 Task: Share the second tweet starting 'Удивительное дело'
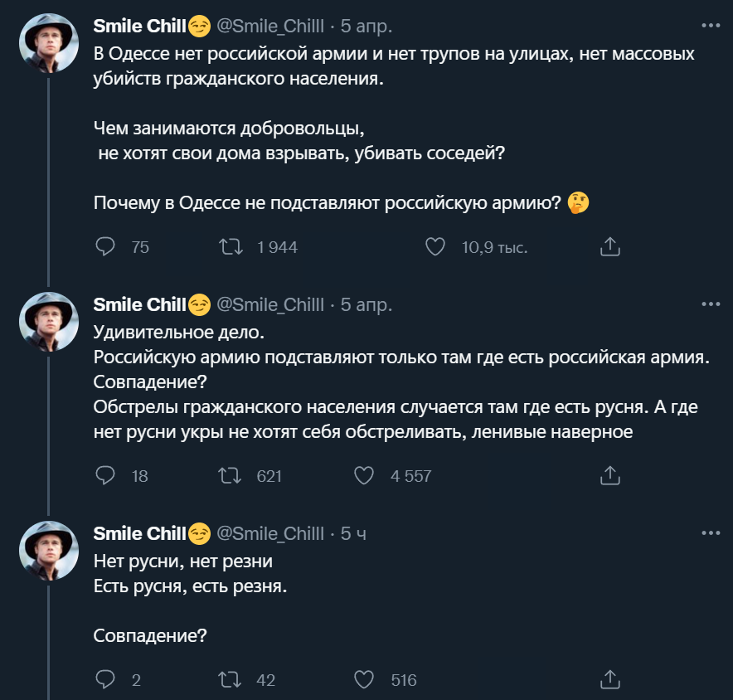(x=609, y=475)
